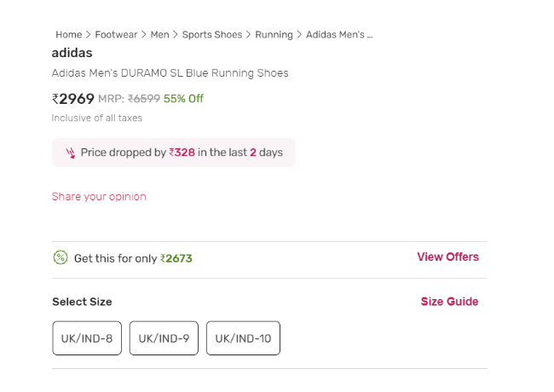
Task: Click the price drop arrow icon
Action: 71,153
